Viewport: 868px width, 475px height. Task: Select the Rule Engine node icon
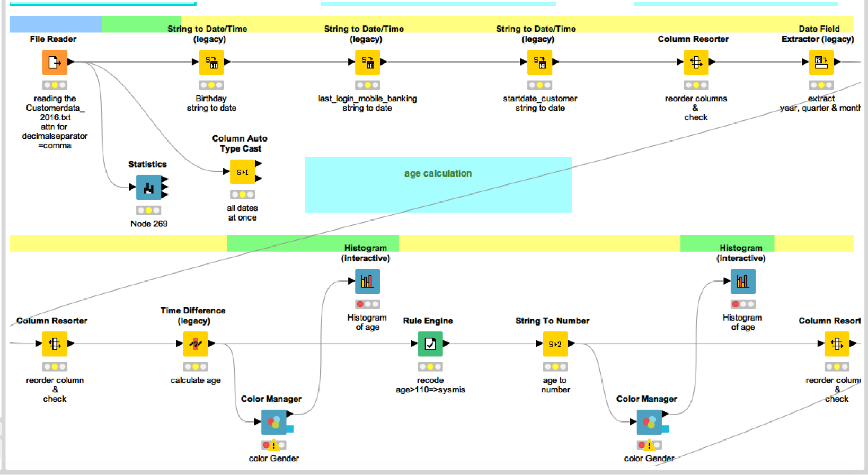430,344
